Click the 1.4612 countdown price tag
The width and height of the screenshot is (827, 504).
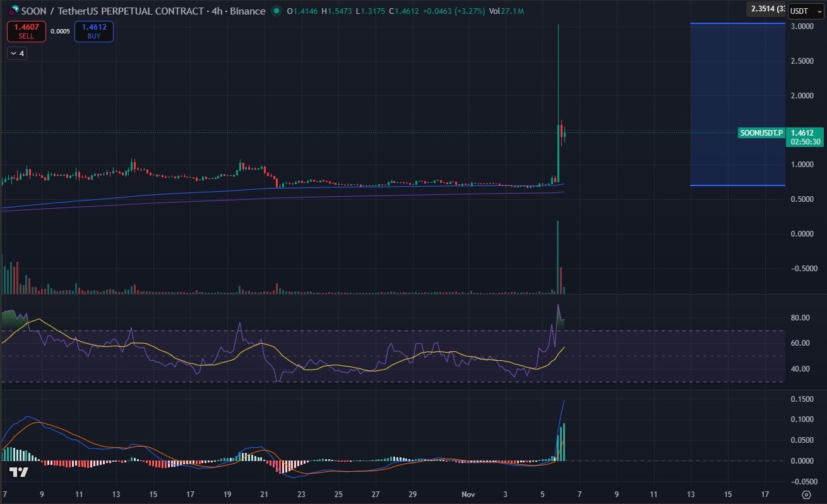[806, 137]
